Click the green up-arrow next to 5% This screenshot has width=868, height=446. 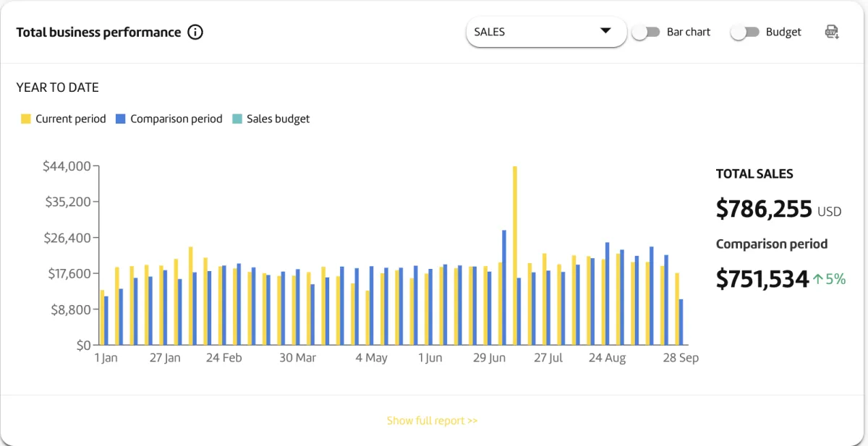point(817,279)
